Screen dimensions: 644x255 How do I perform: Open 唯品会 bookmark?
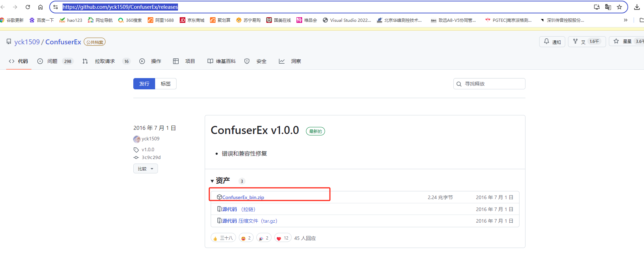point(307,20)
